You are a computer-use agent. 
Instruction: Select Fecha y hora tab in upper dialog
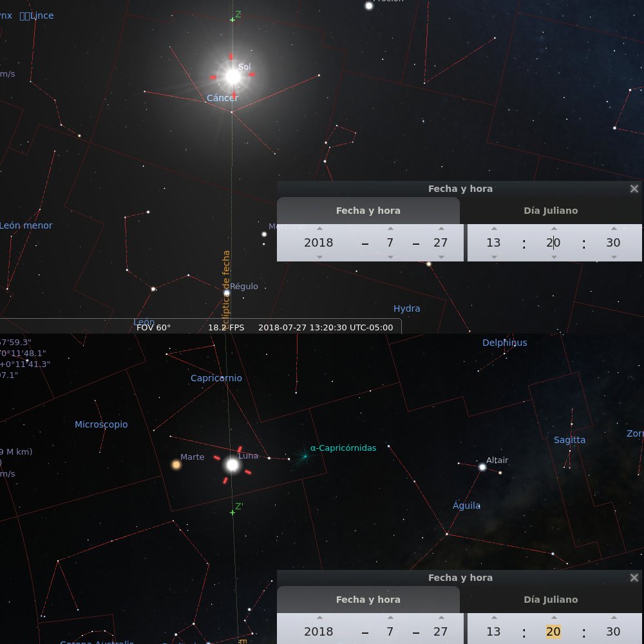click(368, 211)
